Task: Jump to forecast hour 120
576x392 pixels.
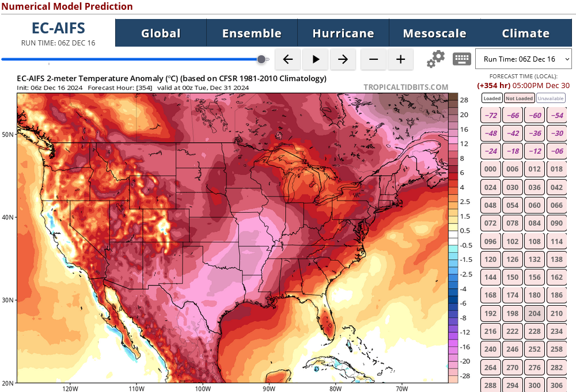Action: pyautogui.click(x=490, y=260)
